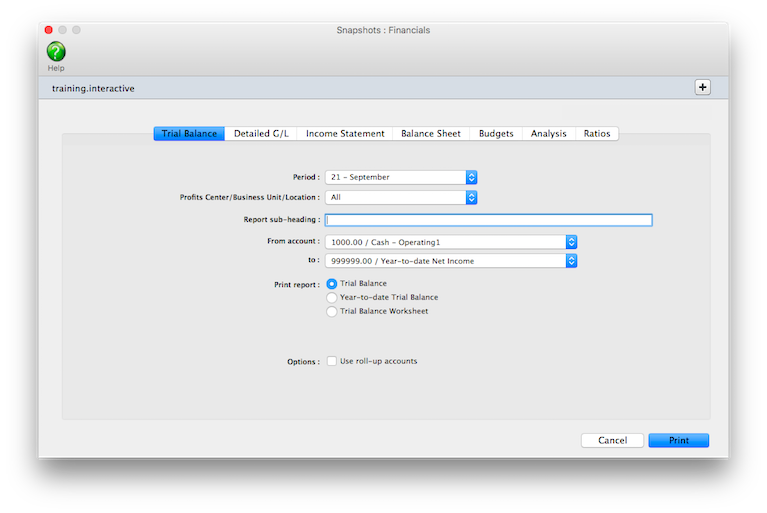Enable the Use roll-up accounts checkbox
Viewport: 767px width, 513px height.
click(332, 361)
